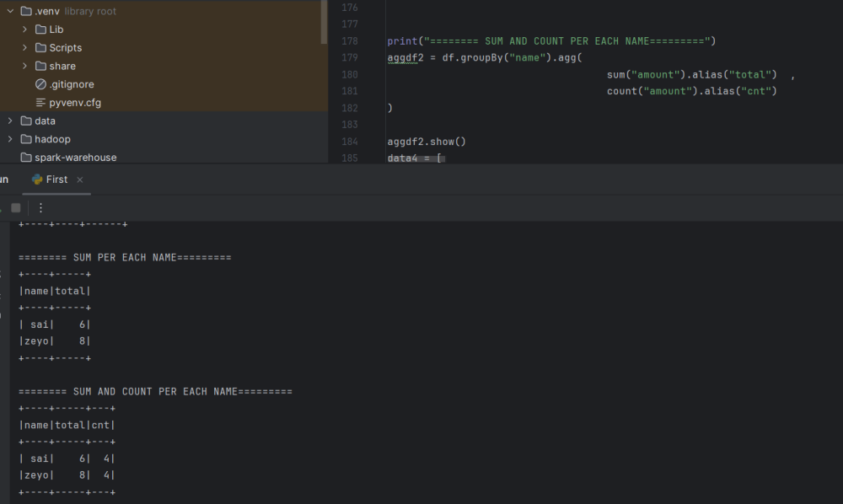
Task: Select pyvenv.cfg in project tree
Action: [75, 103]
